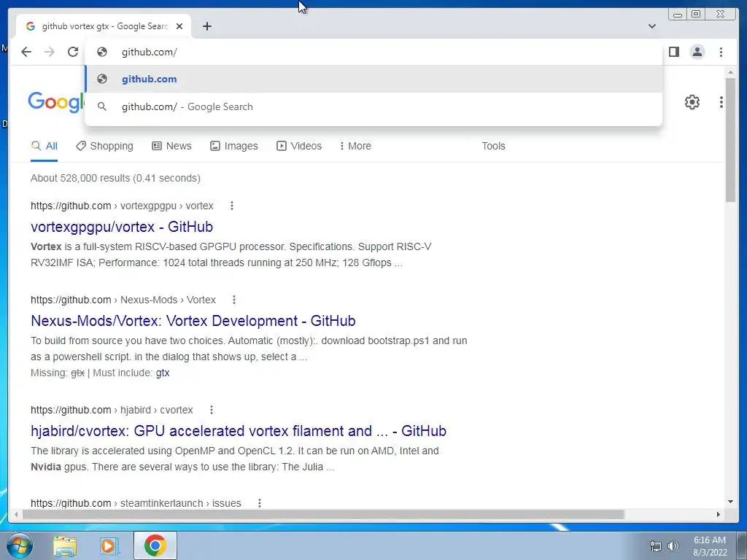This screenshot has width=747, height=560.
Task: Click the Google logo
Action: (55, 102)
